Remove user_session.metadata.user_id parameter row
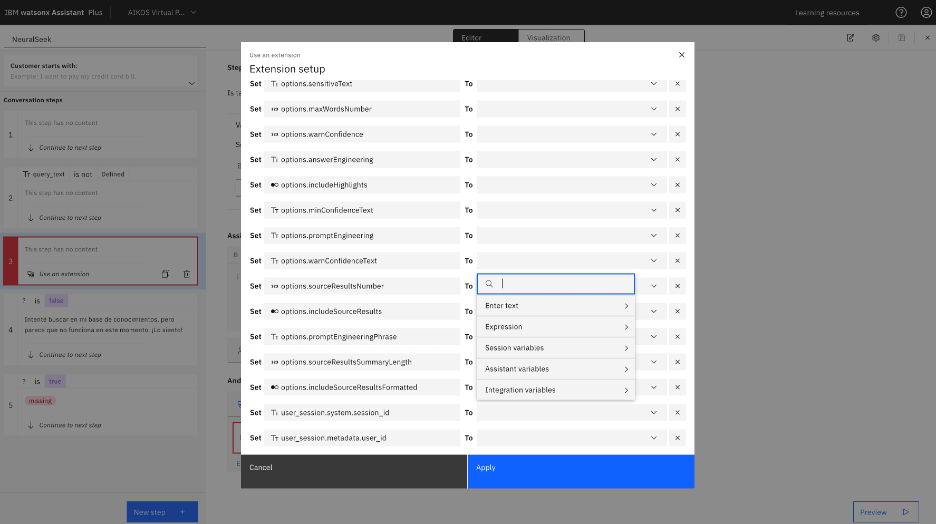Image resolution: width=936 pixels, height=524 pixels. point(678,438)
